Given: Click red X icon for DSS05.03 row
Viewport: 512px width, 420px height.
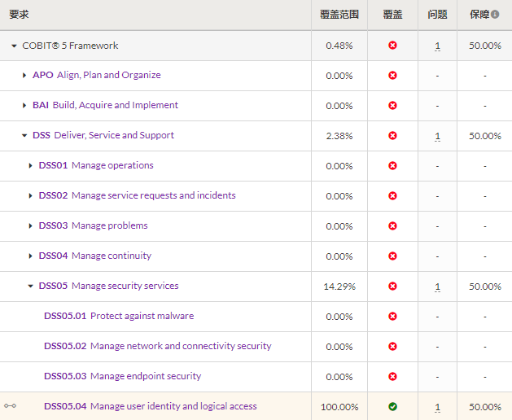Looking at the screenshot, I should point(392,376).
